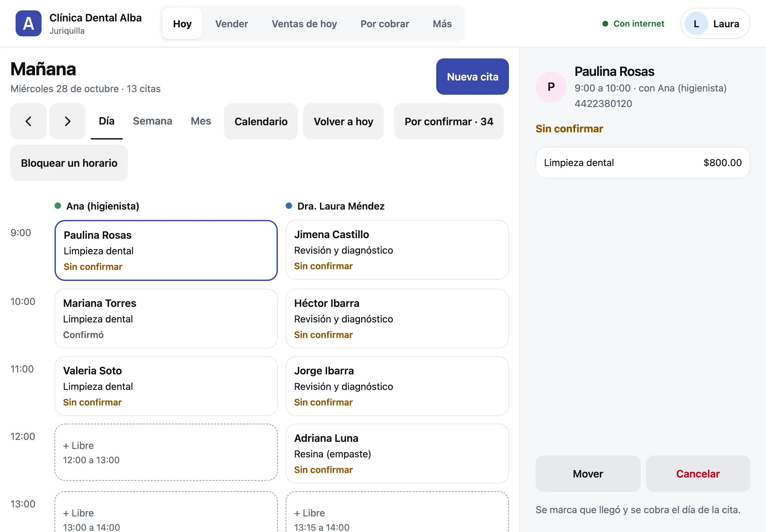The width and height of the screenshot is (766, 532).
Task: Click Volver a hoy
Action: pyautogui.click(x=343, y=121)
